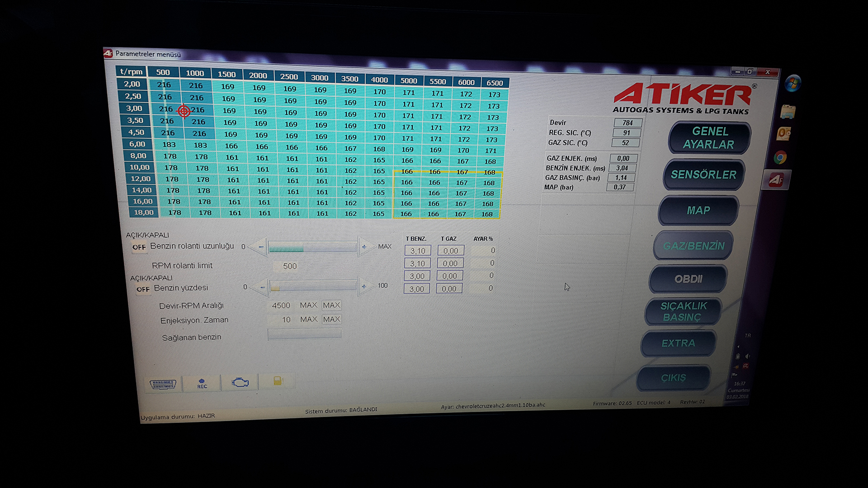This screenshot has height=488, width=868.
Task: Exit using the ÇIKIŞ button
Action: [674, 378]
